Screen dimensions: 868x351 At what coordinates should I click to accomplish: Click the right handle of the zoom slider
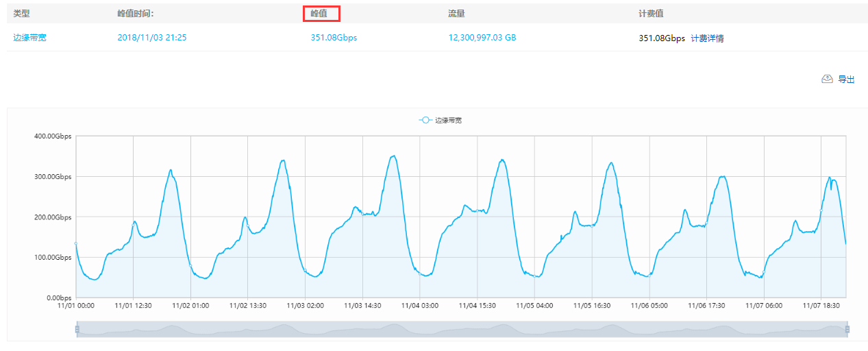[x=847, y=330]
